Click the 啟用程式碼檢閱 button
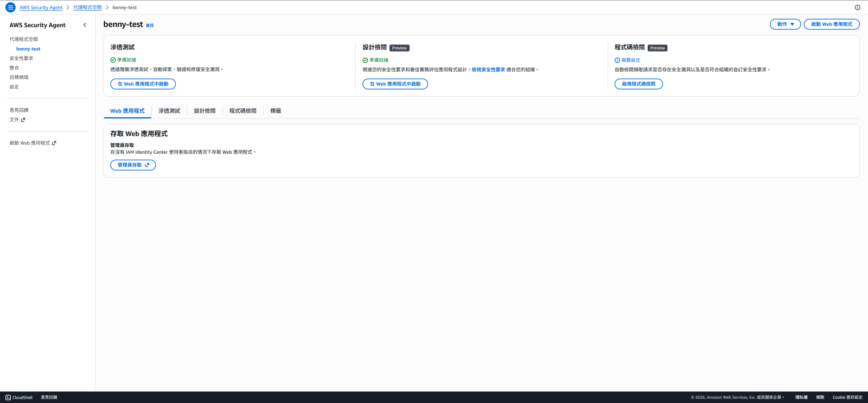Screen dimensions: 868x403 (639, 84)
